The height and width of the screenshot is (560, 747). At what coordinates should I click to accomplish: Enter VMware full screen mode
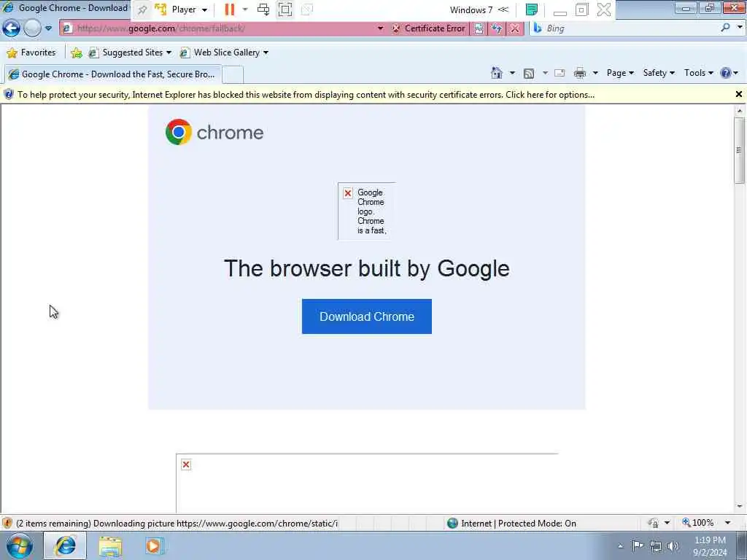285,9
